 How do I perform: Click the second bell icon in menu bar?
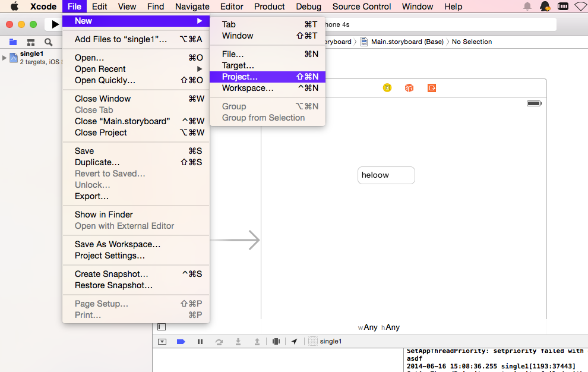pyautogui.click(x=545, y=7)
